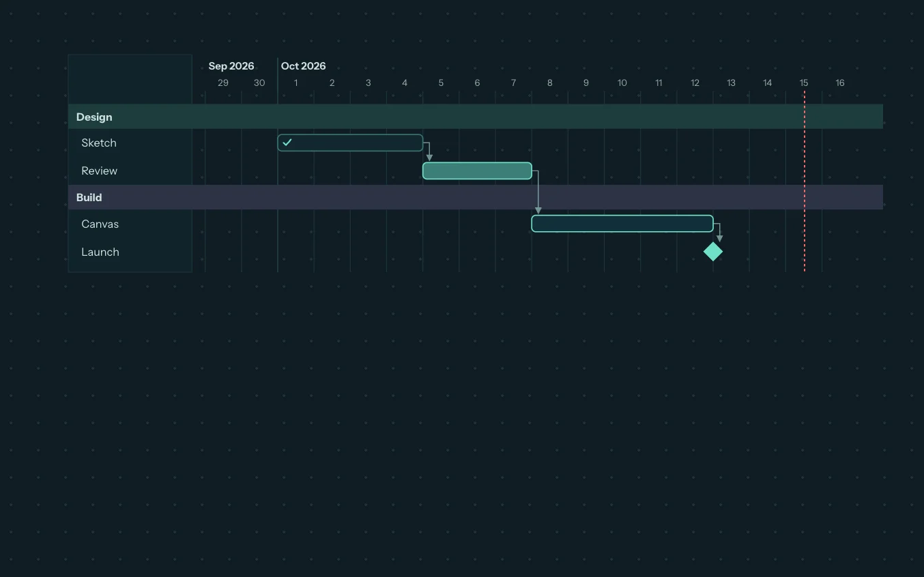Screen dimensions: 924x577
Task: Select the Sketch row label
Action: 99,143
